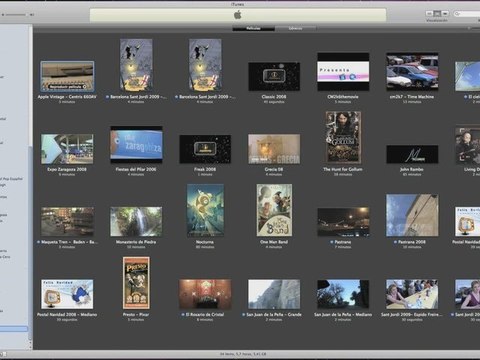Click the status bar items and size summary
Image resolution: width=480 pixels, height=360 pixels.
pyautogui.click(x=243, y=354)
